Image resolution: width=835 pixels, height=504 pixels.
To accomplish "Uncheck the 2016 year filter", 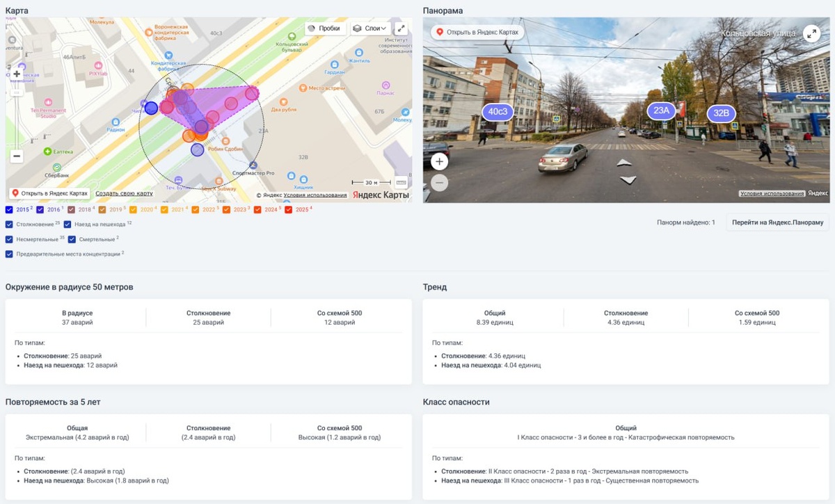I will tap(40, 209).
